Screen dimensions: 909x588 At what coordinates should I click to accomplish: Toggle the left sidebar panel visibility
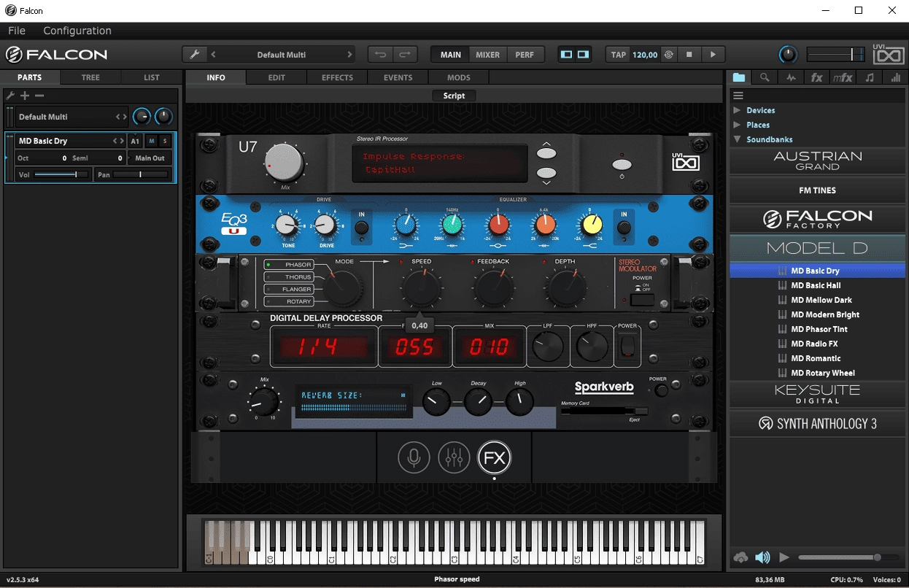[566, 55]
